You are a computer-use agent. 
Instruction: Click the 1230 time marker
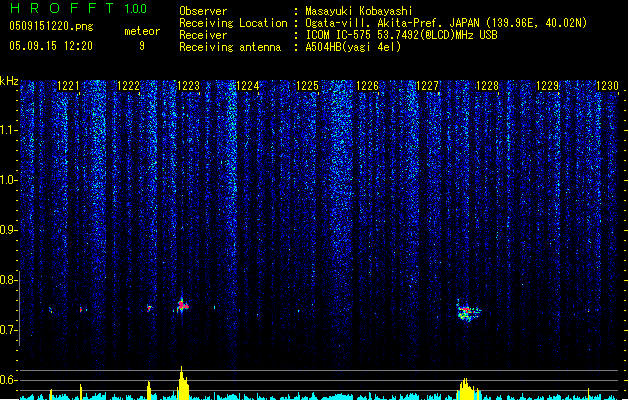(x=607, y=85)
